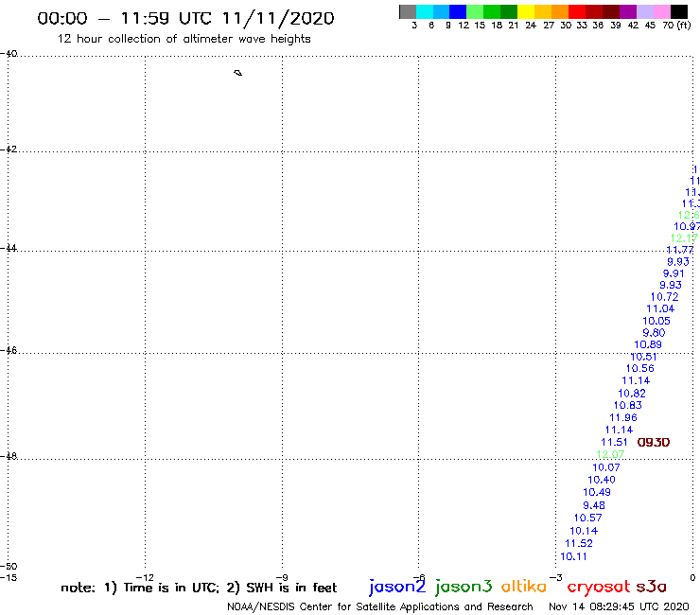Image resolution: width=700 pixels, height=615 pixels.
Task: Click the 70 (ft) scale label
Action: [676, 25]
